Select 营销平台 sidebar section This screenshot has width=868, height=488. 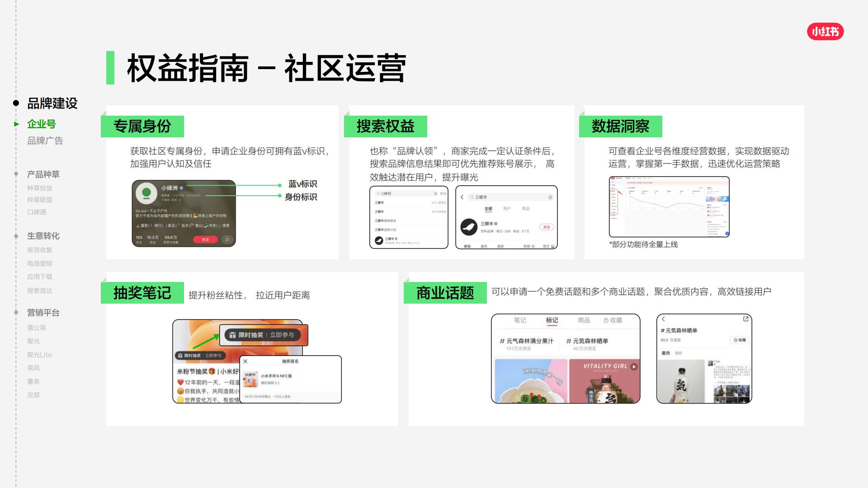tap(43, 312)
